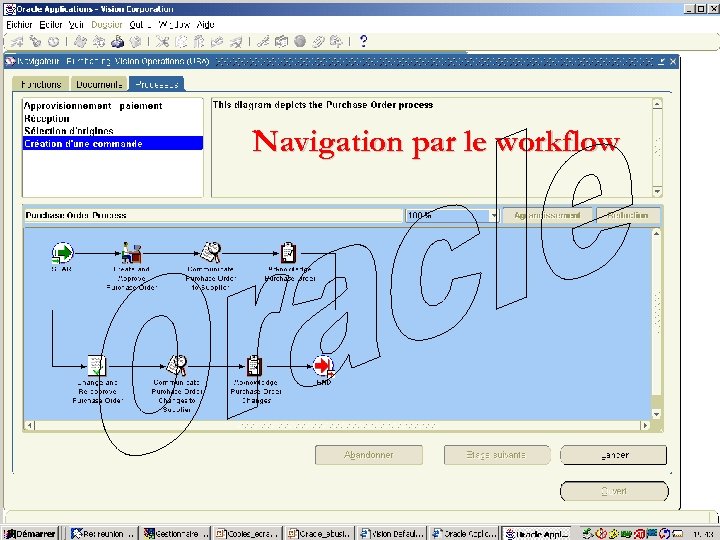Select the End node in workflow diagram
720x540 pixels.
[x=324, y=367]
